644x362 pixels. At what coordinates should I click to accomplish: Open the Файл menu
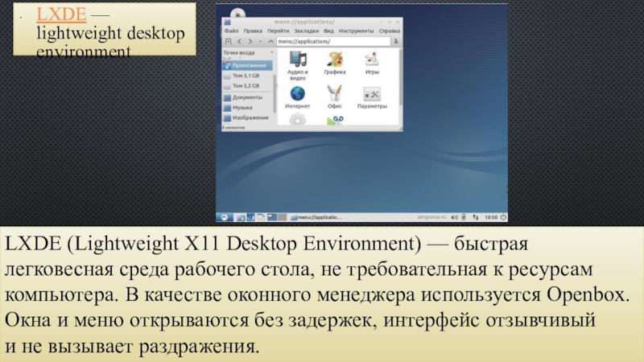coord(231,31)
